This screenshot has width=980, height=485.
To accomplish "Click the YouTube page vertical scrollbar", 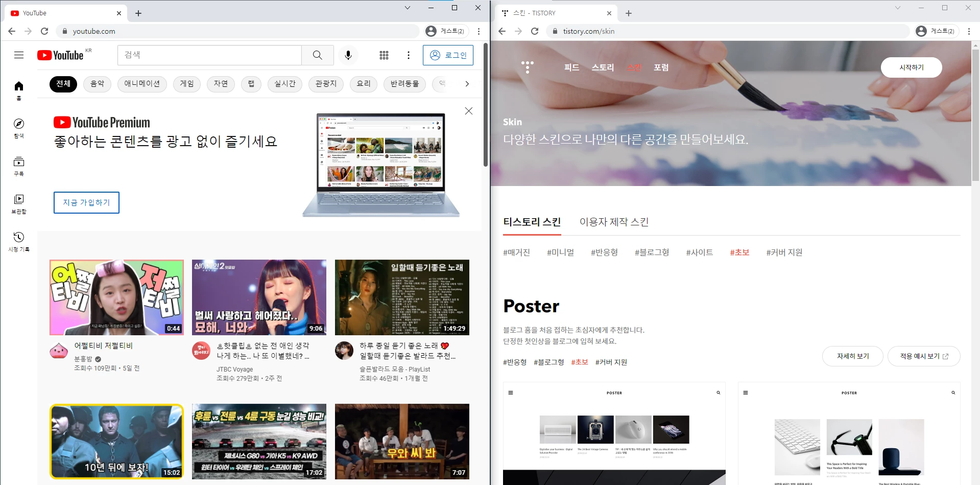I will pos(486,105).
